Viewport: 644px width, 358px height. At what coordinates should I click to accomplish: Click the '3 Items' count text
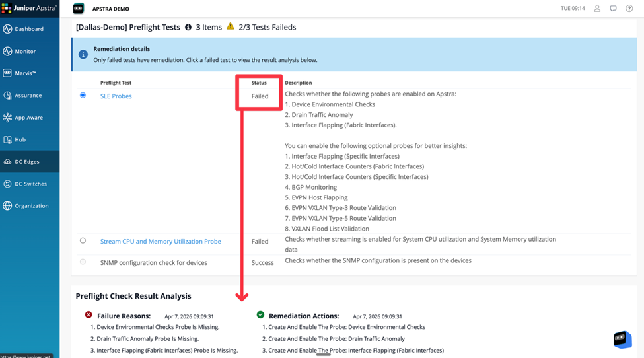[209, 28]
